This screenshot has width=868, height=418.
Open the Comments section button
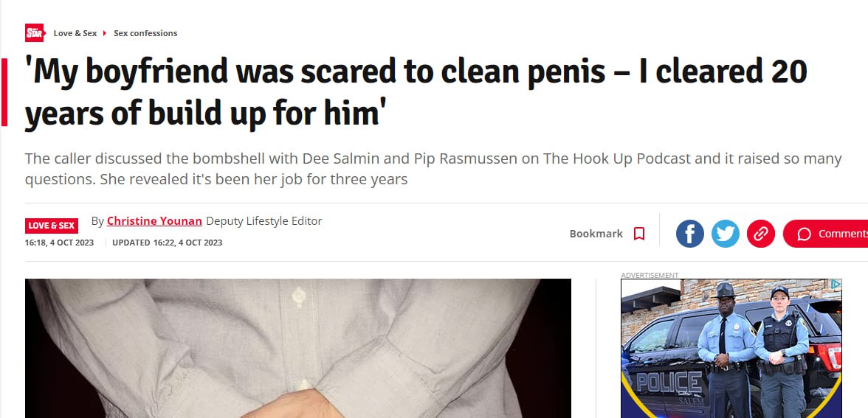click(825, 234)
